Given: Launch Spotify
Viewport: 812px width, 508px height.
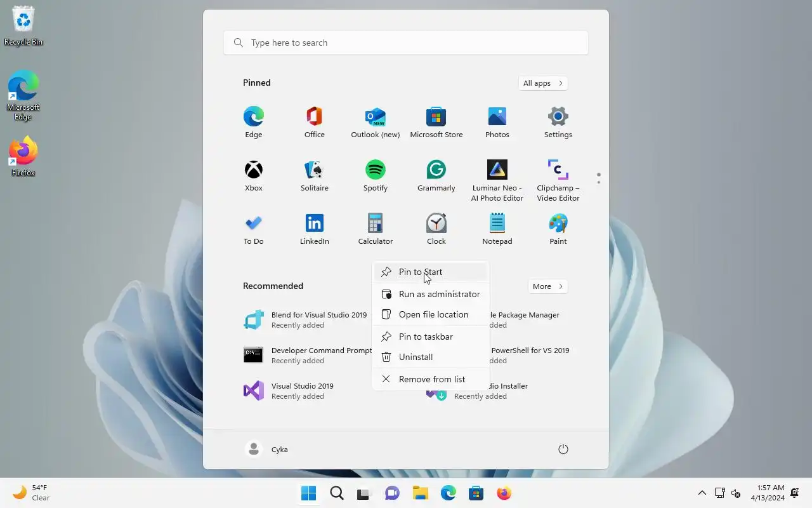Looking at the screenshot, I should [x=376, y=176].
